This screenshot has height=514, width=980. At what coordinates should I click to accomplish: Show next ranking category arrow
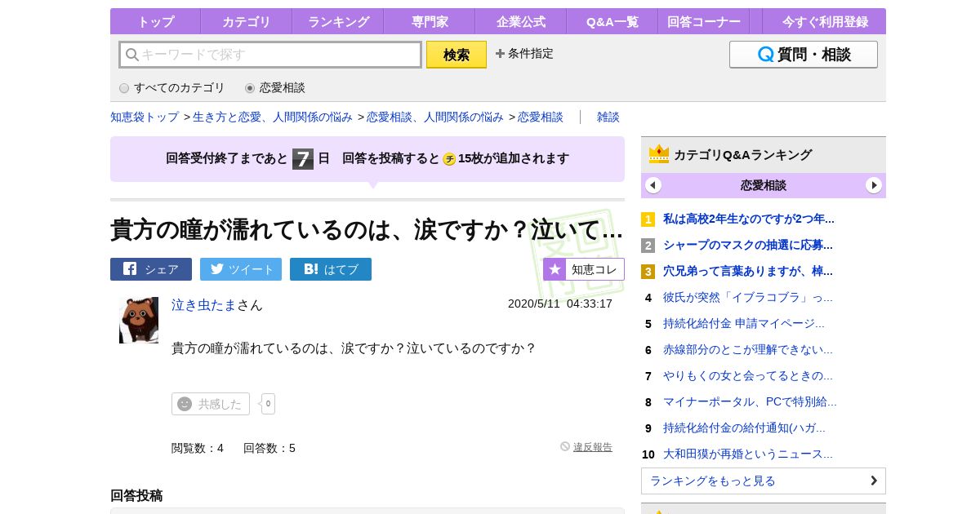pyautogui.click(x=874, y=185)
